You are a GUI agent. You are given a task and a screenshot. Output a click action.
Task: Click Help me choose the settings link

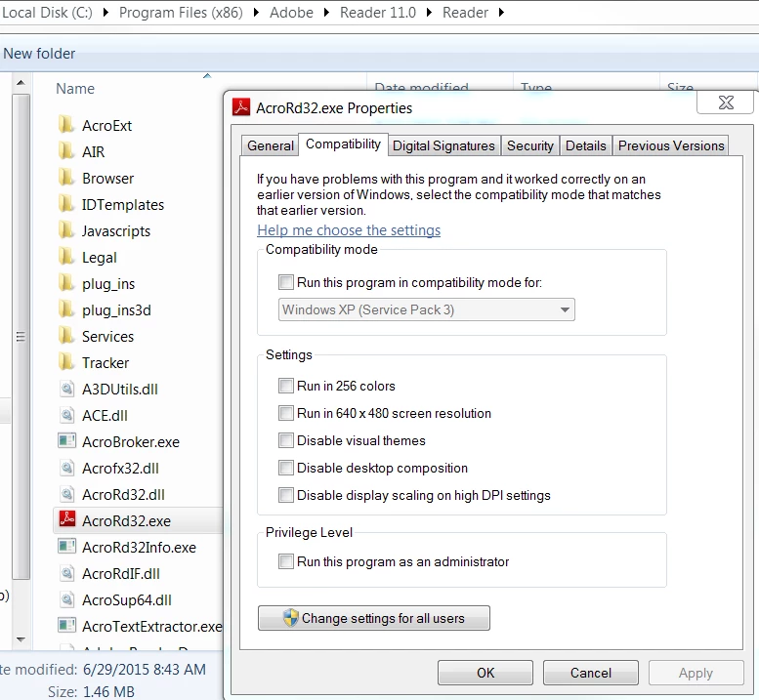[x=349, y=230]
